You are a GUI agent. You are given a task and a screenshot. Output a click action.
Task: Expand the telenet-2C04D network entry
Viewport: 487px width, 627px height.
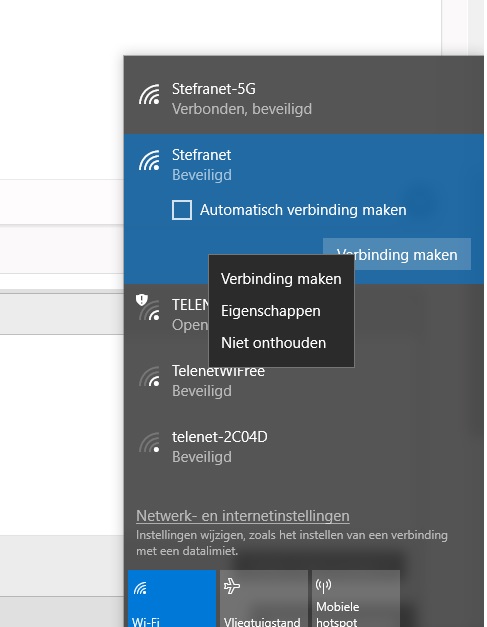[304, 447]
